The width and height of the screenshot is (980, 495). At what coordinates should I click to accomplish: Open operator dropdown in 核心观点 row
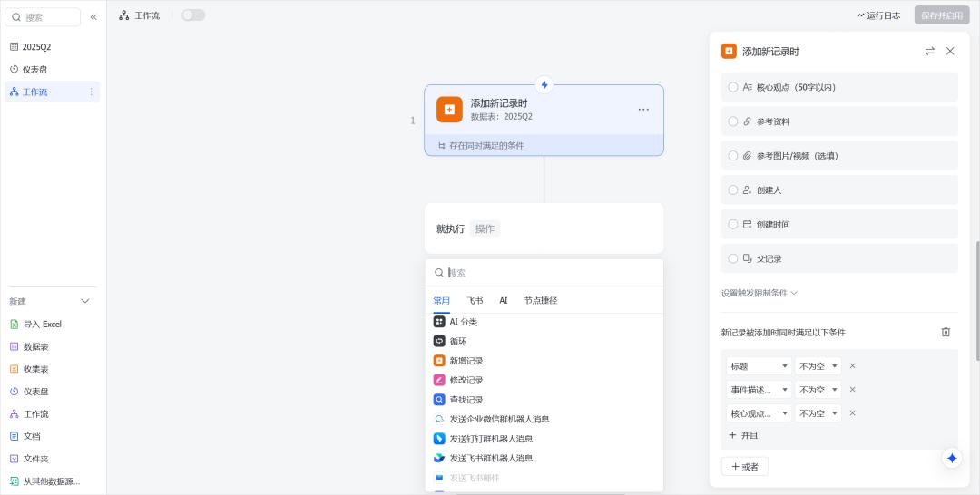tap(818, 413)
